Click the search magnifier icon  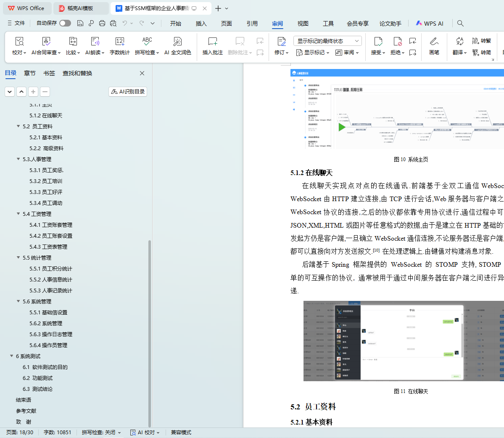point(460,23)
